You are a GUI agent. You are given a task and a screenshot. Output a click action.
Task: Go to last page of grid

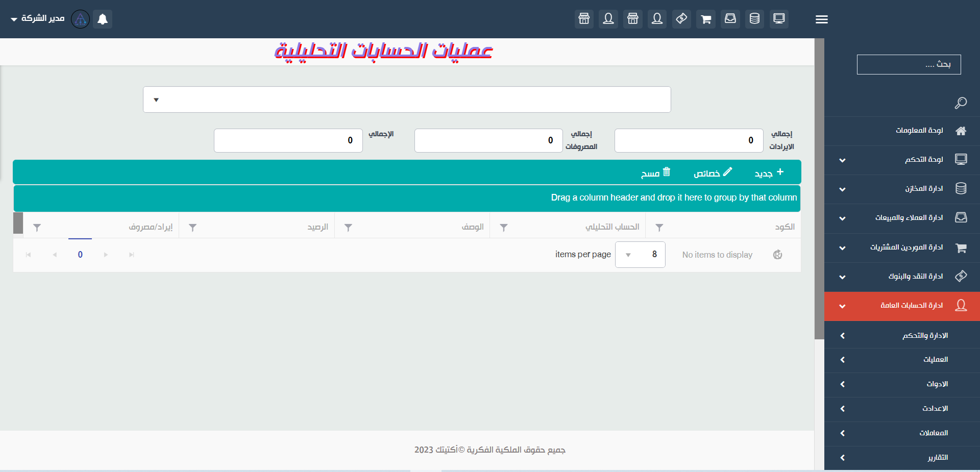coord(132,255)
